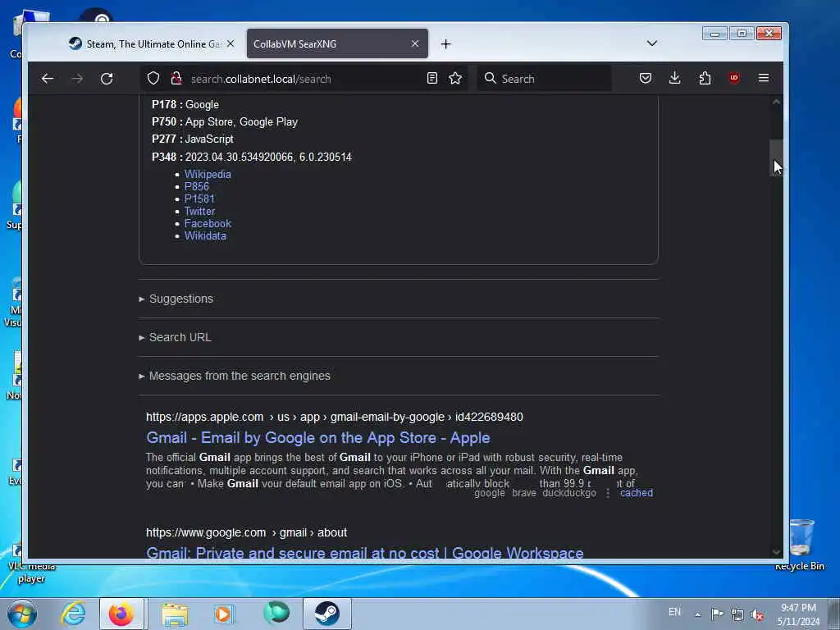Expand the Suggestions section
This screenshot has height=630, width=840.
click(x=181, y=299)
